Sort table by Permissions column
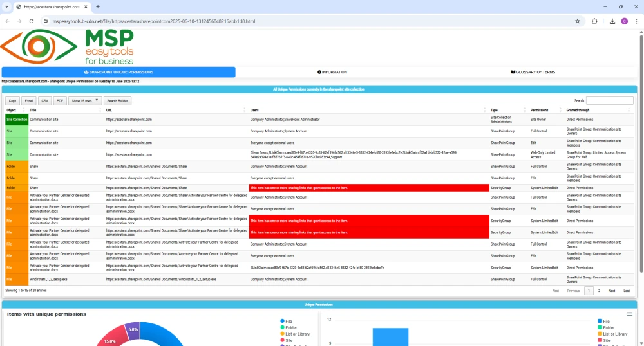 pyautogui.click(x=546, y=110)
